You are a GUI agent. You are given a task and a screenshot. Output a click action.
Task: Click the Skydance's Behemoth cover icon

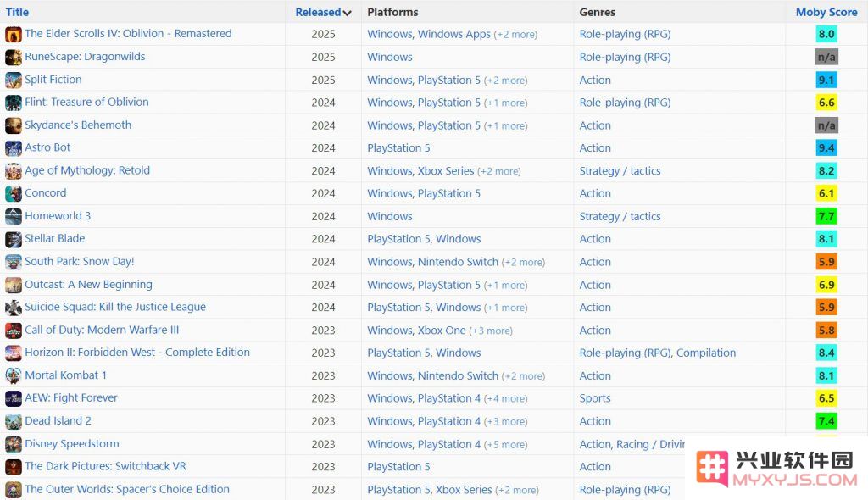14,125
